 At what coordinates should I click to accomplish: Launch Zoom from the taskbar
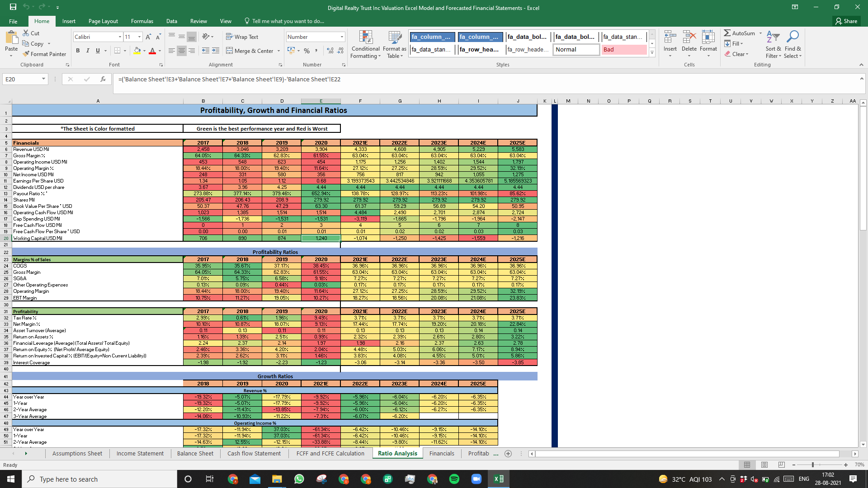(x=476, y=479)
